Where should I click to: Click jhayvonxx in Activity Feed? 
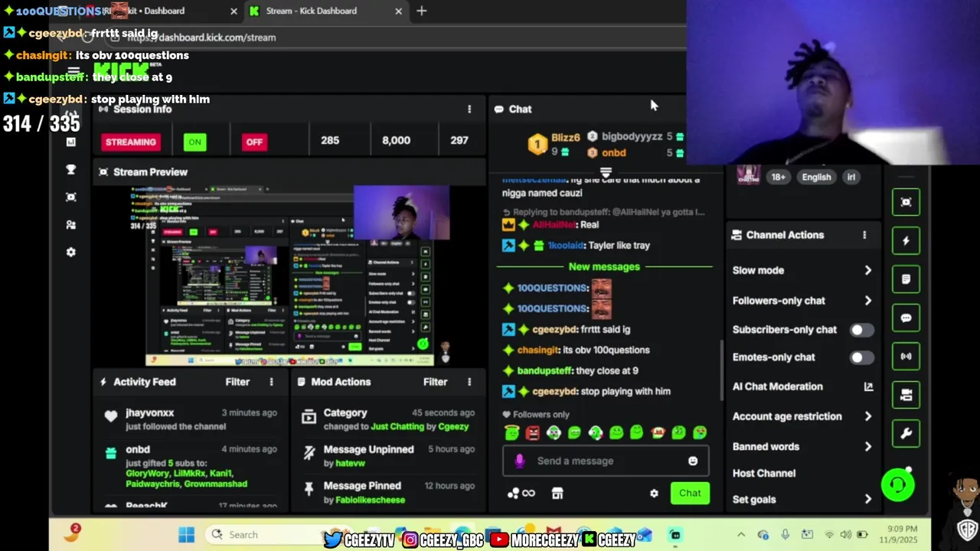pyautogui.click(x=150, y=412)
